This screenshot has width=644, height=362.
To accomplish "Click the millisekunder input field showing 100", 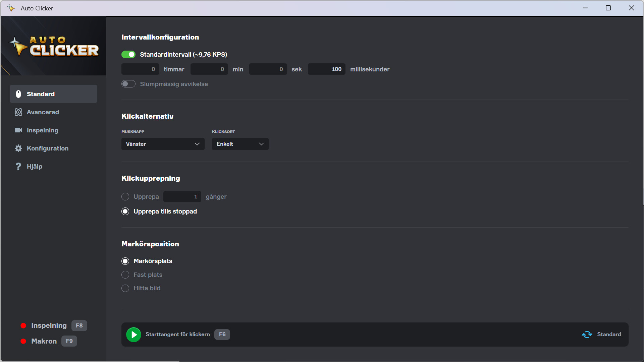I will [x=327, y=69].
